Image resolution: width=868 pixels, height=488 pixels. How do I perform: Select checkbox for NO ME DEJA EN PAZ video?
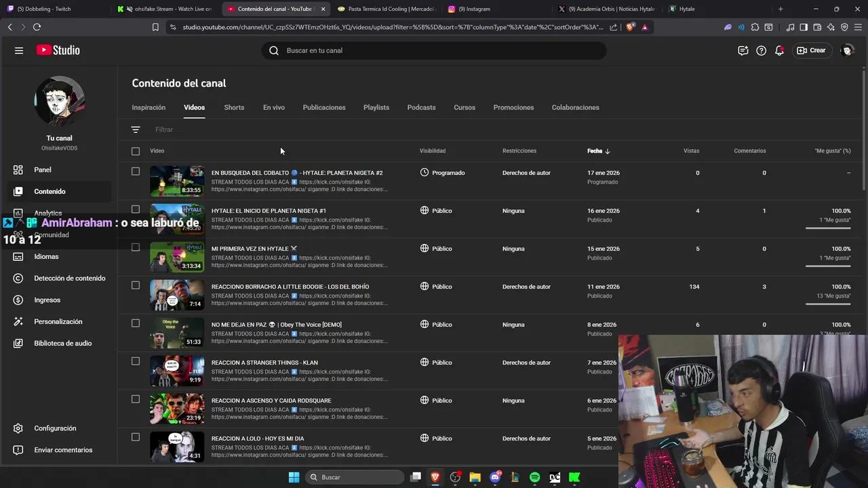tap(136, 323)
